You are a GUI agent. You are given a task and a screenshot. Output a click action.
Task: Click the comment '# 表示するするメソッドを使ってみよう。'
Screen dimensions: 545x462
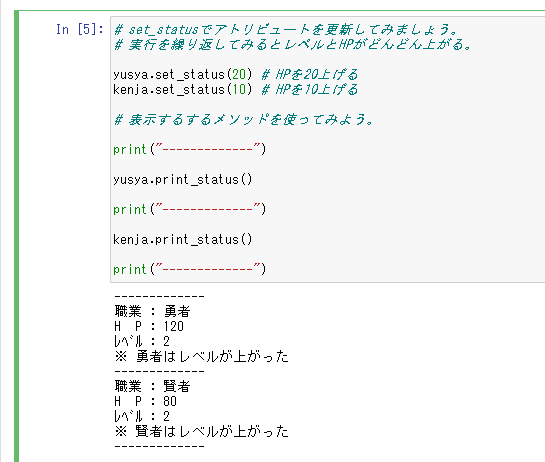244,120
